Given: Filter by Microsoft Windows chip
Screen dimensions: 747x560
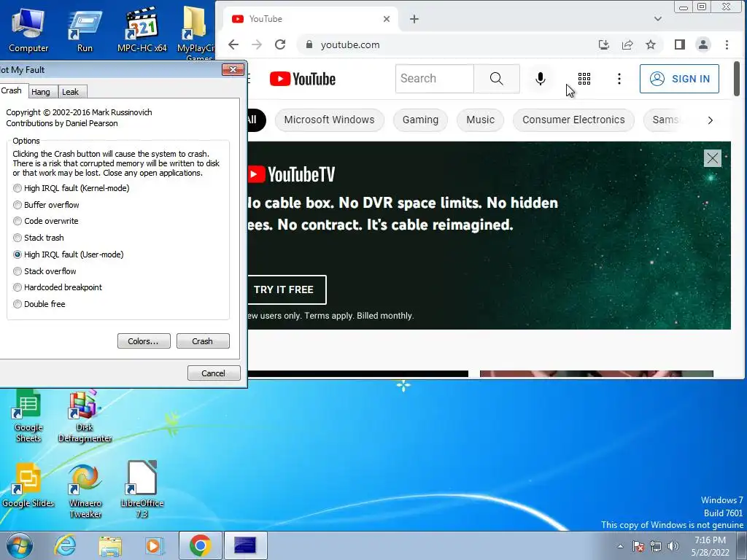Looking at the screenshot, I should [x=329, y=120].
